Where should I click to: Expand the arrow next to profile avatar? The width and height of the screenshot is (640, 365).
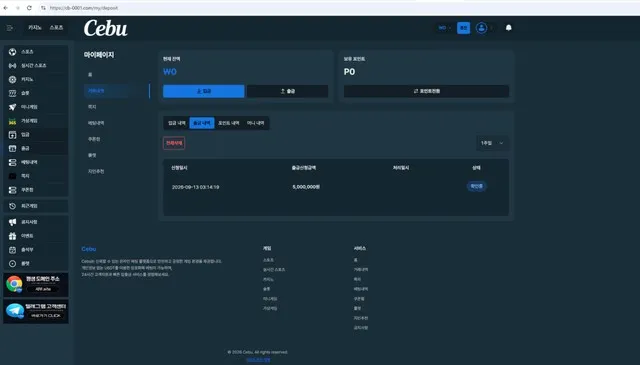[x=491, y=28]
